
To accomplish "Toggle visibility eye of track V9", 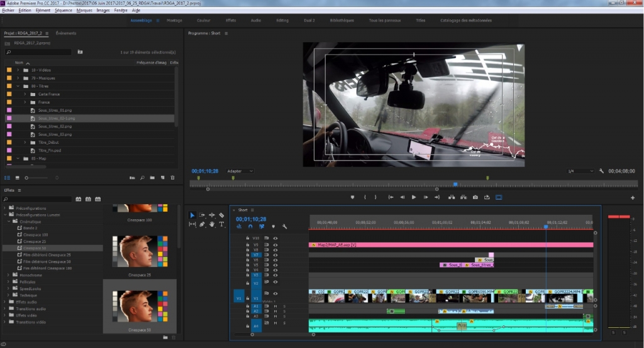I will click(275, 244).
